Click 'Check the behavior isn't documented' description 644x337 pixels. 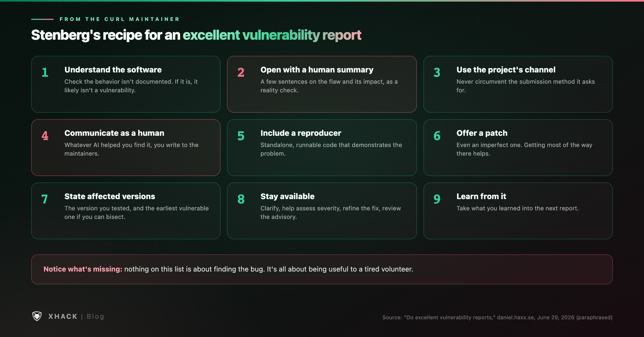click(131, 86)
